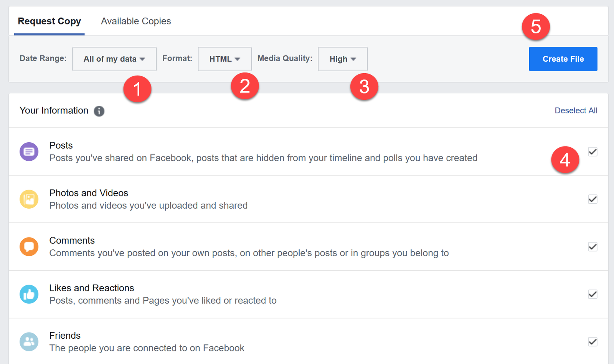Click the Create File button
This screenshot has height=364, width=614.
(x=563, y=59)
